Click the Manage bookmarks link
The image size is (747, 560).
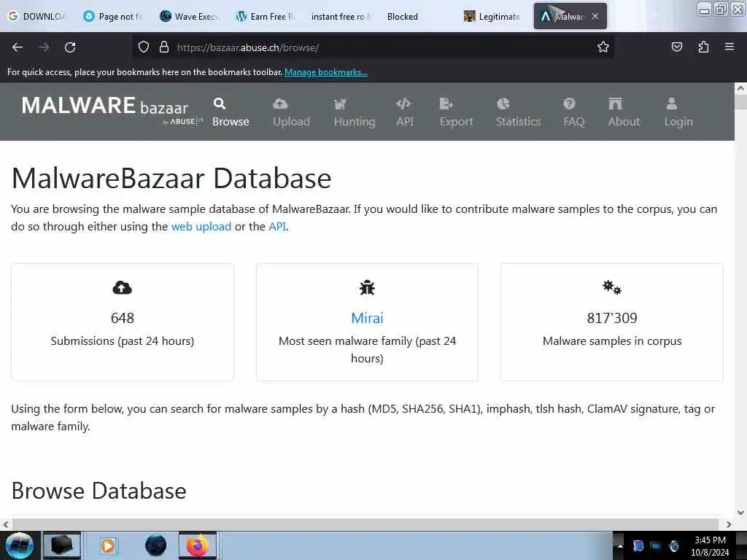(x=326, y=72)
